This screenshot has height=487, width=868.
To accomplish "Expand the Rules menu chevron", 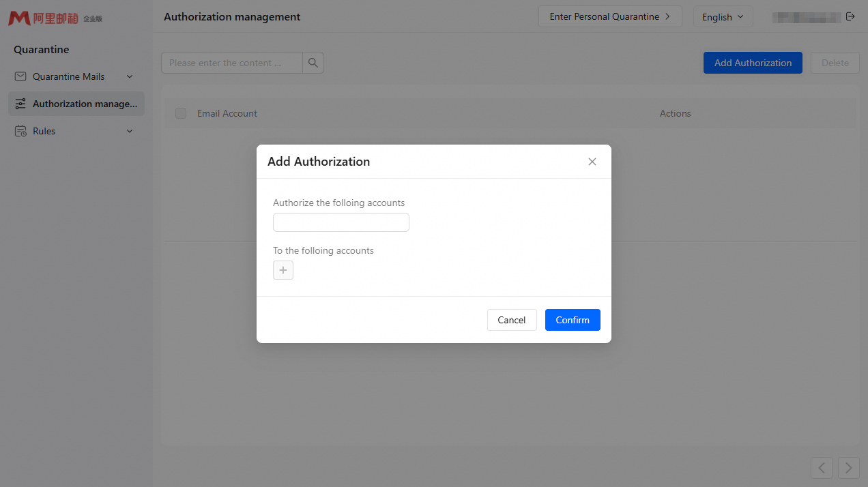I will tap(130, 131).
